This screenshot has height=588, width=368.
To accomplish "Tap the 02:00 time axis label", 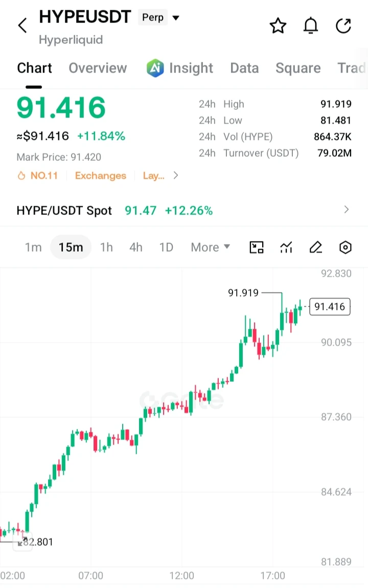I will 13,576.
